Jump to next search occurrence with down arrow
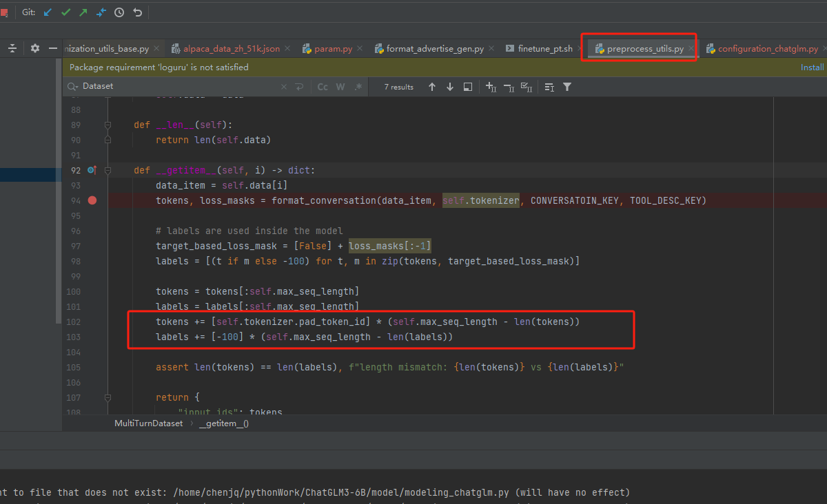This screenshot has width=827, height=504. pos(449,86)
